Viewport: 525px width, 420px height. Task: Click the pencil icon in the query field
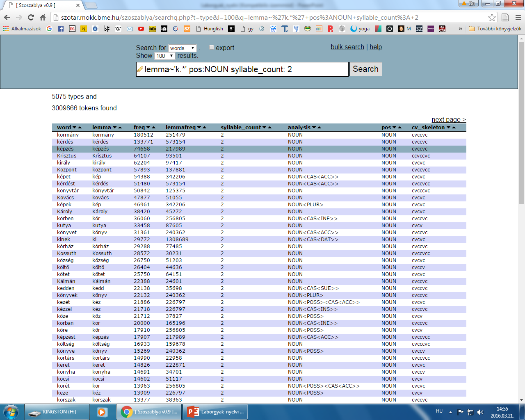(140, 69)
